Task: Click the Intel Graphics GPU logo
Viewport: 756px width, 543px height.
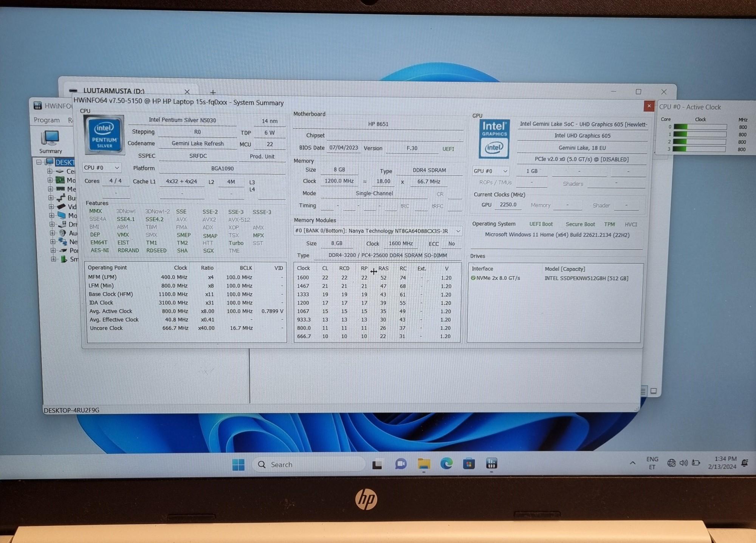Action: coord(494,139)
